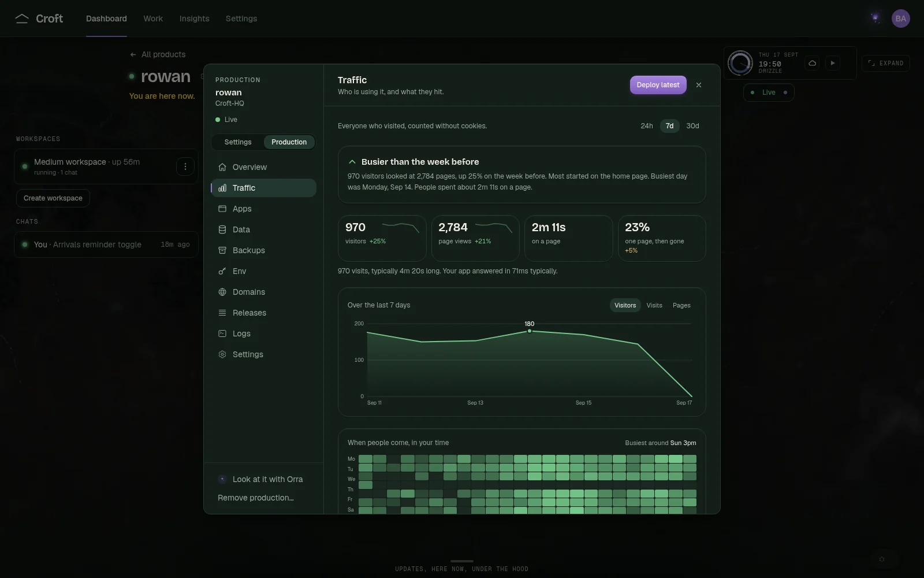Click the weather cloud icon
This screenshot has height=578, width=924.
(x=813, y=63)
